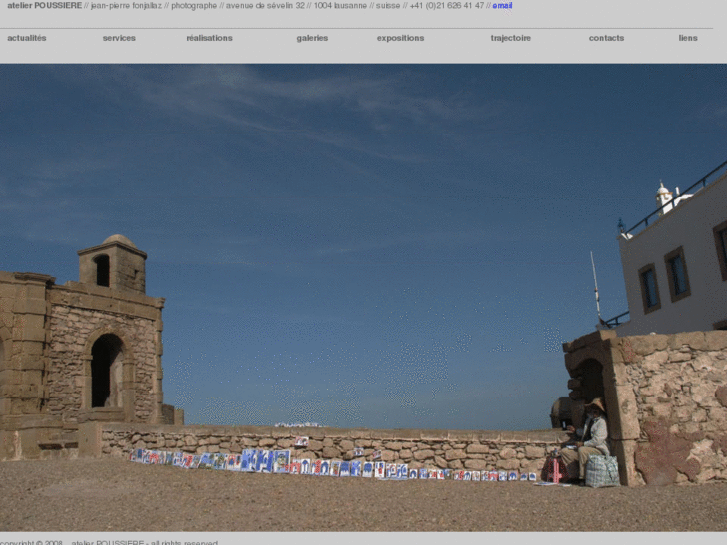Go to the services page
Screen dimensions: 727x545
click(x=119, y=38)
